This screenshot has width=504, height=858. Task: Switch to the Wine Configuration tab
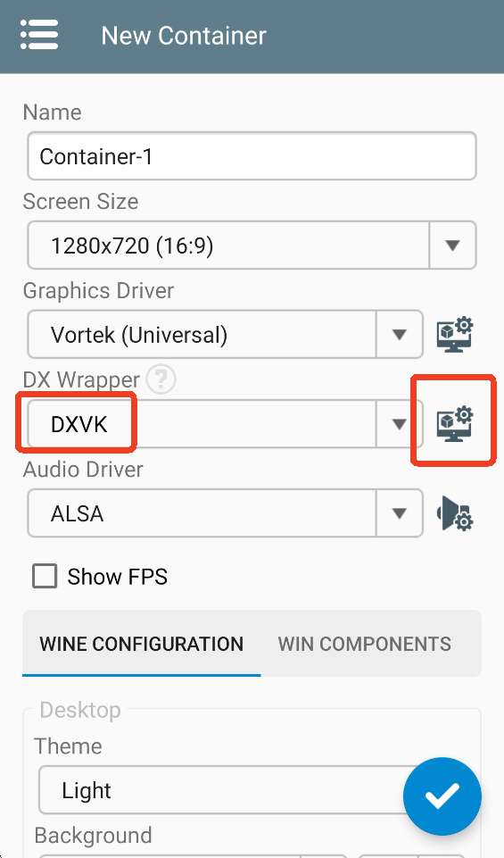tap(142, 644)
